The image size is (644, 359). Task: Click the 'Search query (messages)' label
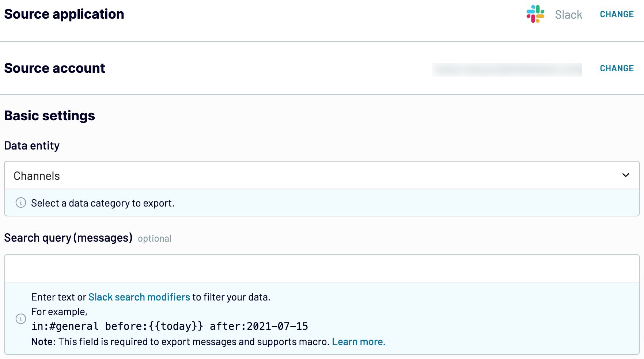tap(68, 238)
